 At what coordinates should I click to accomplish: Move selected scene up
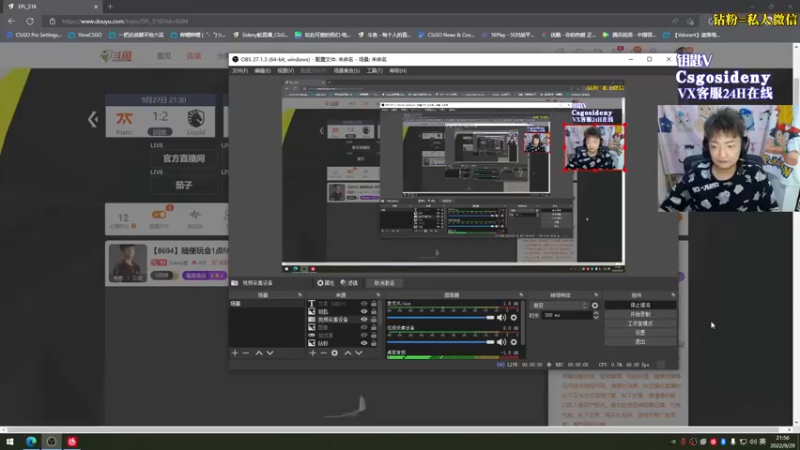[x=259, y=353]
